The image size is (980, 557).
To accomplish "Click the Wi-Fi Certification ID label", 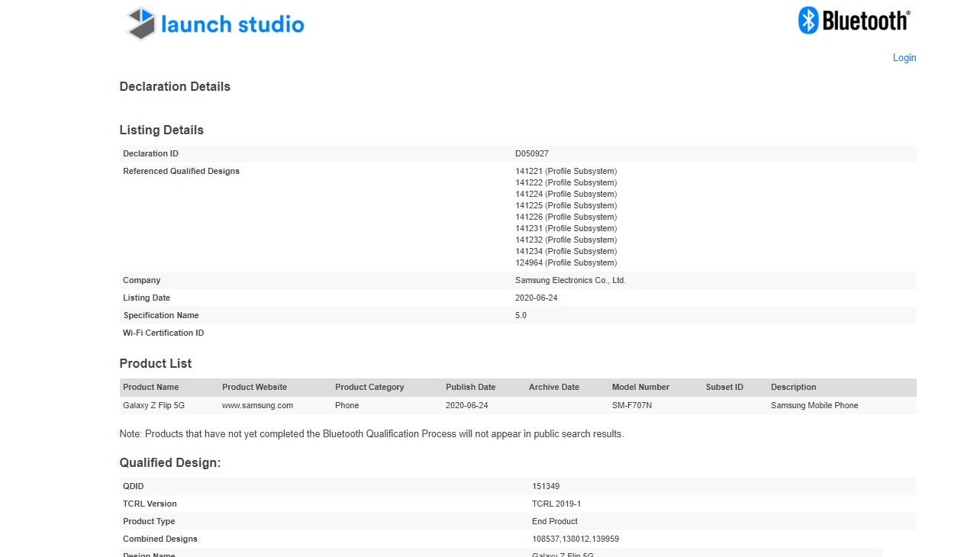I will coord(163,333).
